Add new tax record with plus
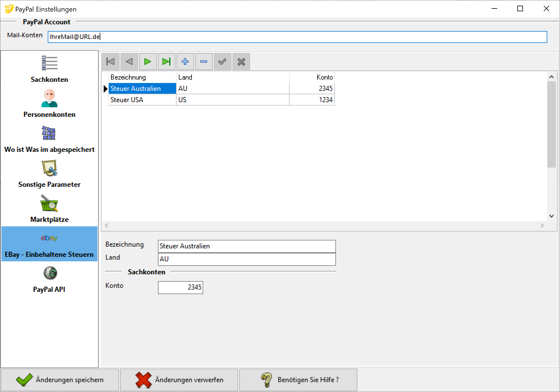 (x=185, y=62)
